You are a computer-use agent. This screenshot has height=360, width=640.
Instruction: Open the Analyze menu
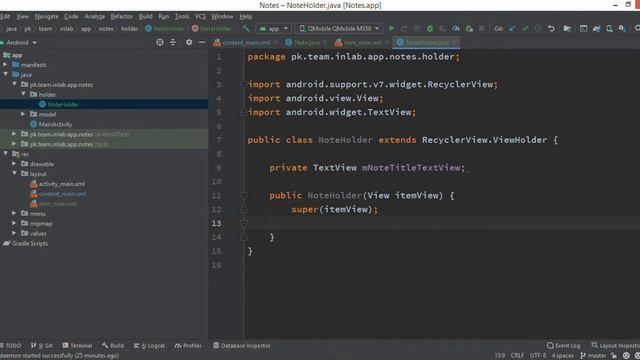point(95,17)
